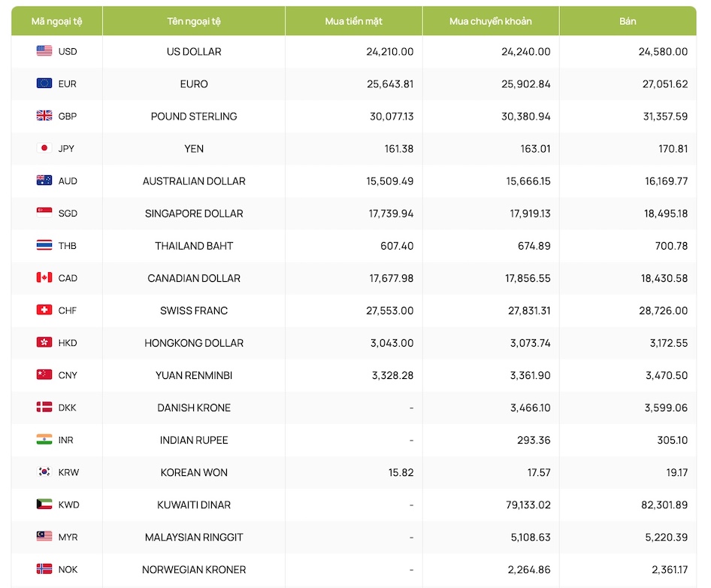Sort by "Mua tiền mặt" header
The image size is (711, 588).
tap(354, 21)
